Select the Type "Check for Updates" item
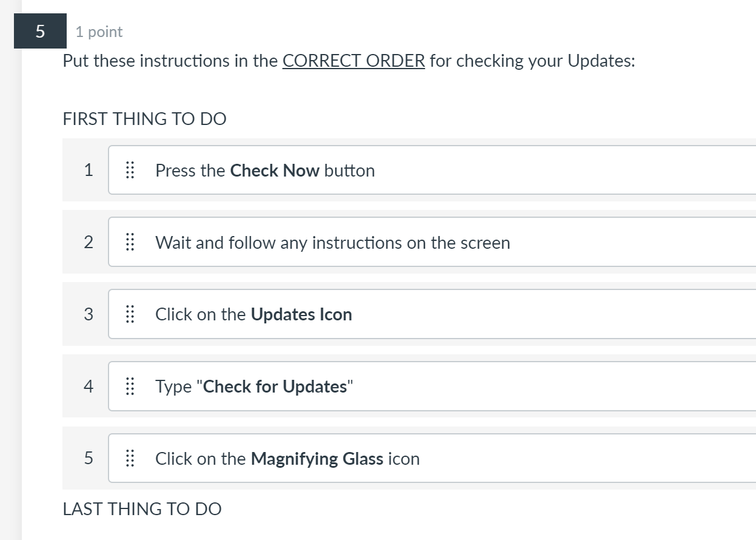 click(x=254, y=386)
